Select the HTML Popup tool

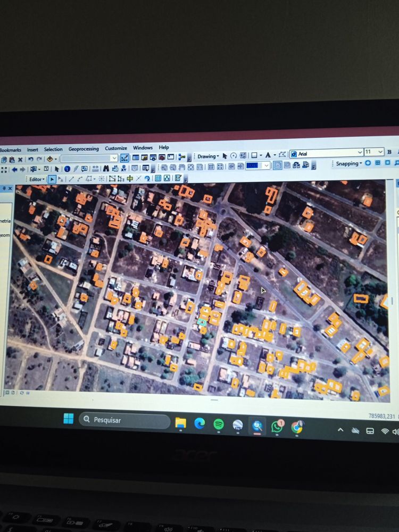(84, 168)
